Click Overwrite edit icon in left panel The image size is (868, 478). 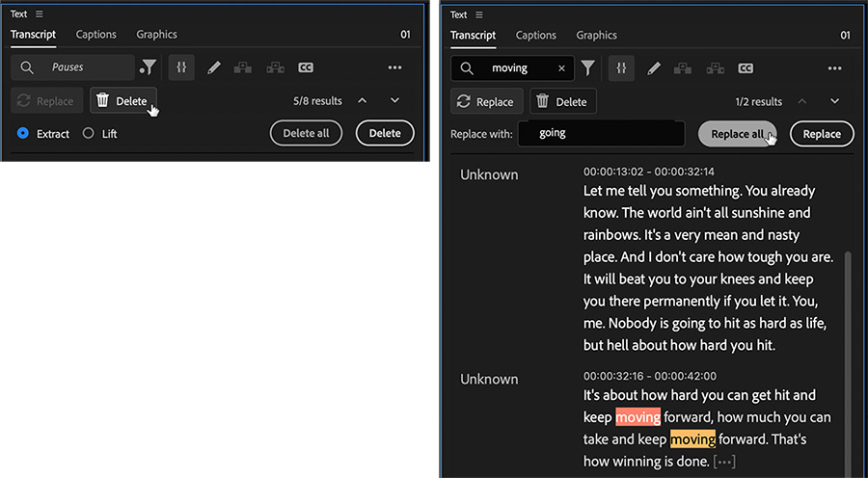275,67
